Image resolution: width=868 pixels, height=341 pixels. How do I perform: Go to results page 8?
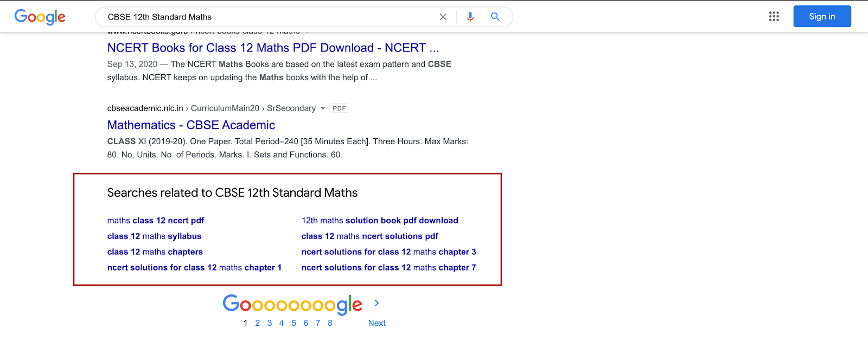(x=330, y=323)
